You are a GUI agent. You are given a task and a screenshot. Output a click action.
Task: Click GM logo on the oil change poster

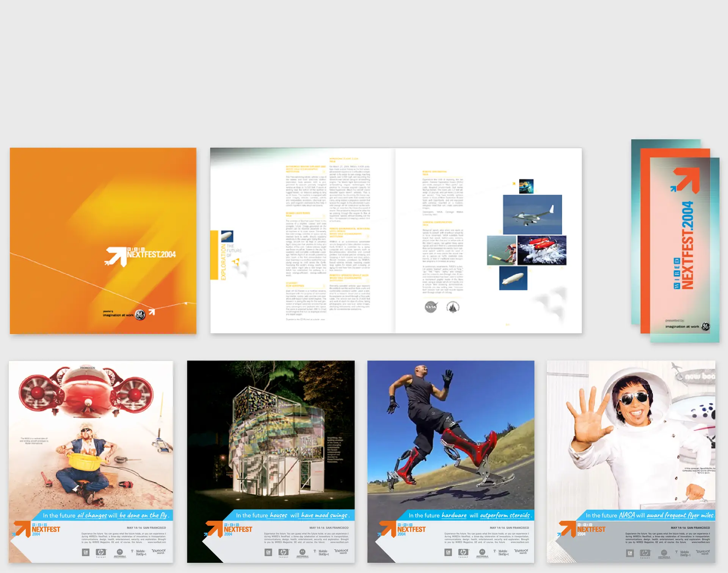(86, 553)
